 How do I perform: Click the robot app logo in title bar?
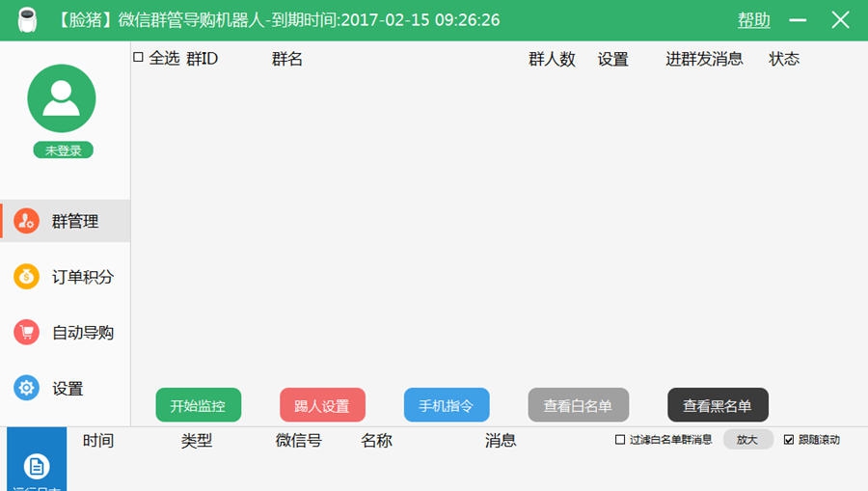[x=27, y=20]
